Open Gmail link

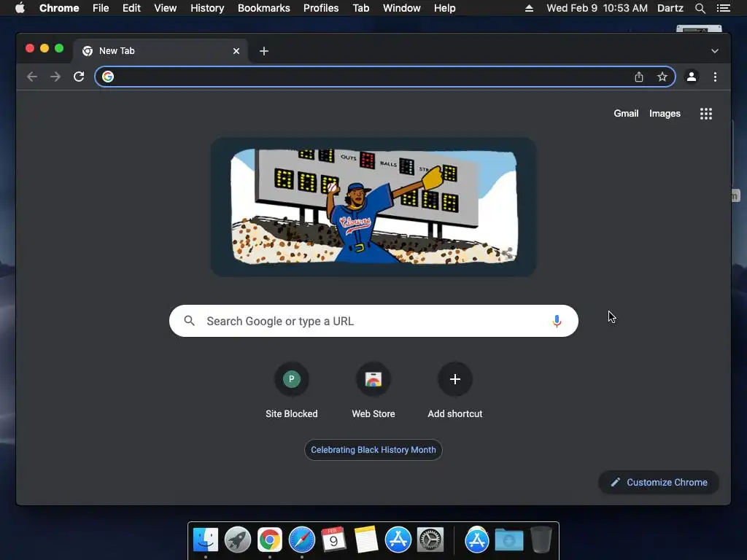coord(626,113)
